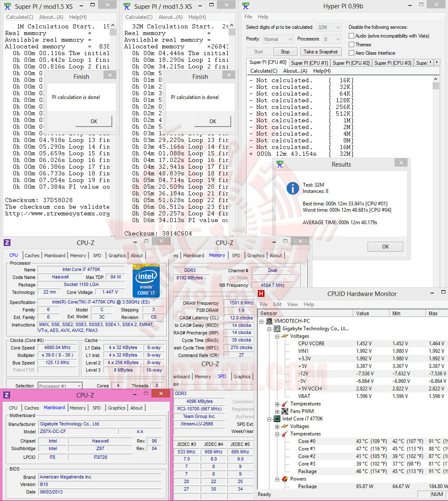Click the Hyper PI app icon in its title bar
This screenshot has width=448, height=501.
[246, 6]
